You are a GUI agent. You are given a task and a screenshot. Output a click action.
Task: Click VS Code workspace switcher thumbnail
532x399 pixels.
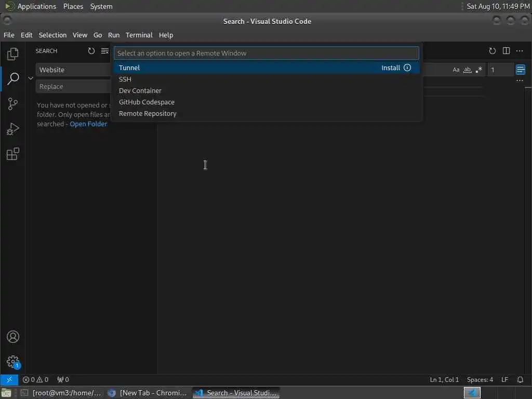point(472,393)
